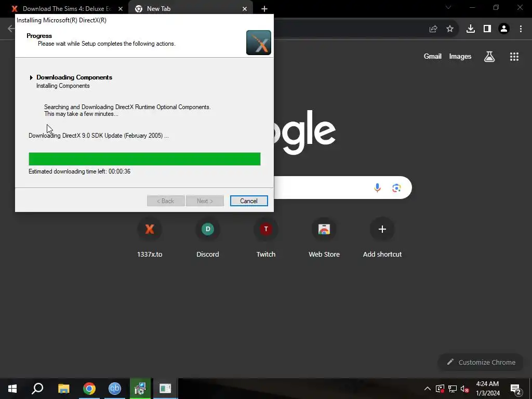The image size is (532, 399).
Task: Open the Google apps grid
Action: [x=514, y=57]
